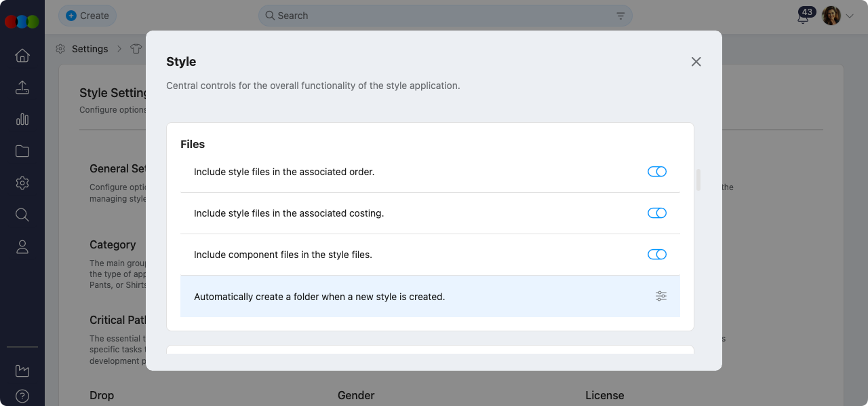Disable include component files in style files

[x=657, y=255]
